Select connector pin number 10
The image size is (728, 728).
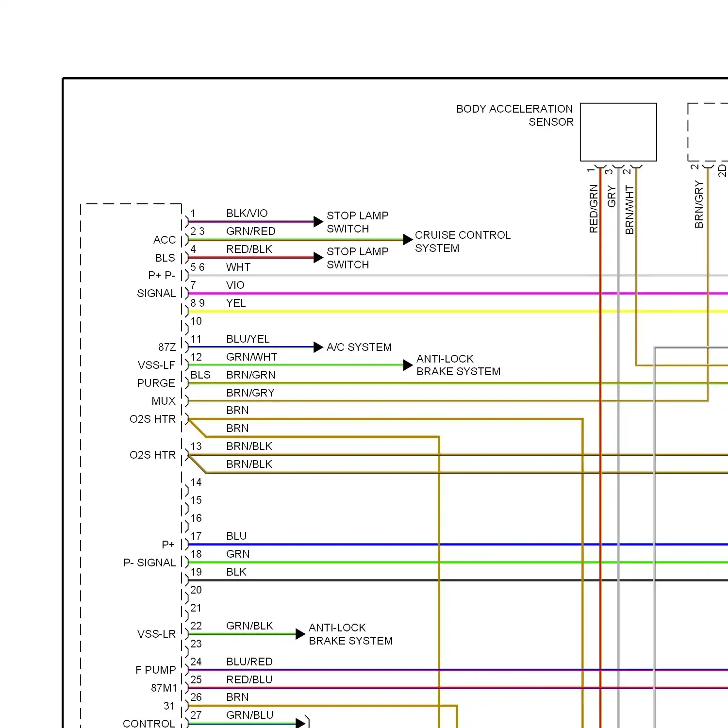click(196, 321)
